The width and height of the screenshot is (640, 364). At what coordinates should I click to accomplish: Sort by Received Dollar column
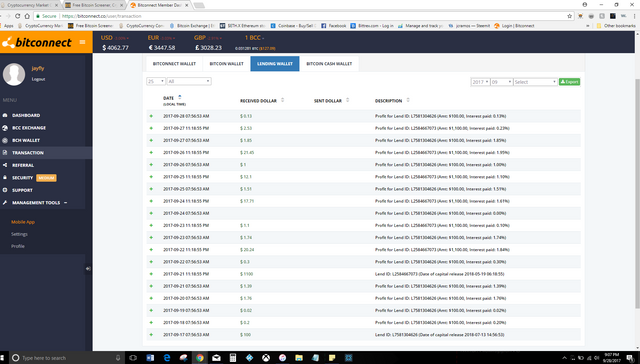point(282,100)
